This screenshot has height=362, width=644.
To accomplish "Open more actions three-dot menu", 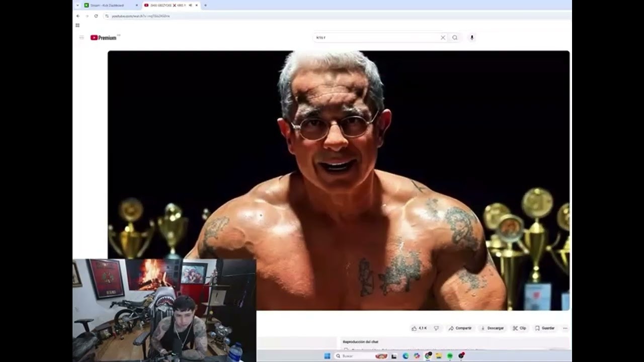I will click(x=565, y=328).
